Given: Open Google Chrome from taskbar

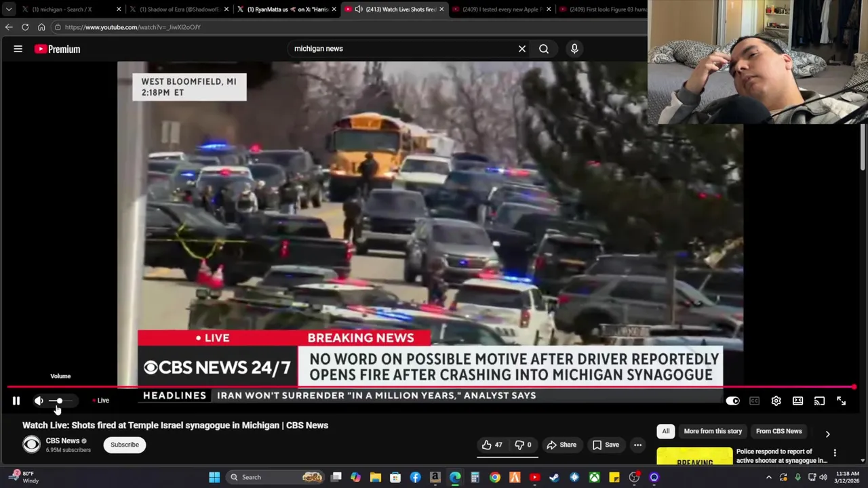Looking at the screenshot, I should click(495, 477).
